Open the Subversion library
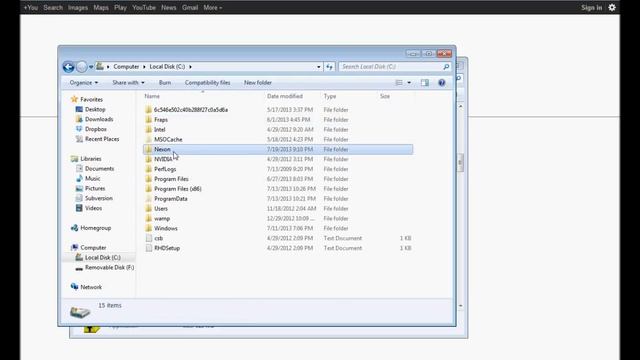This screenshot has width=640, height=360. coord(99,198)
